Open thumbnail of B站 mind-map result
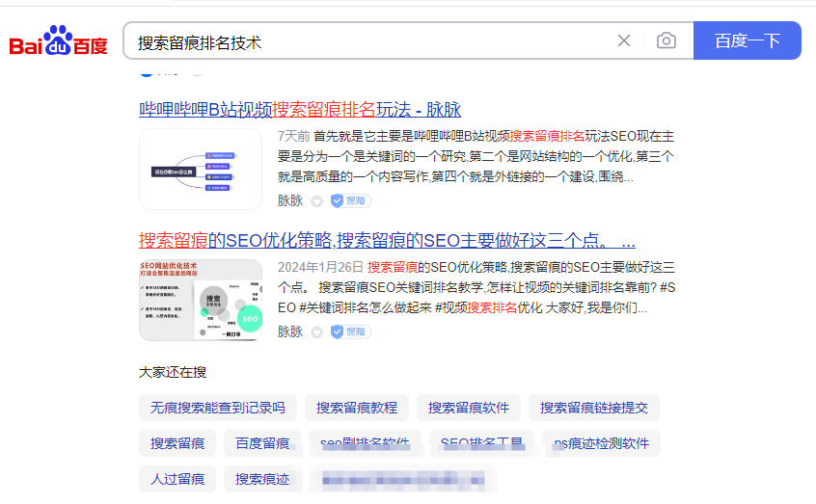Image resolution: width=816 pixels, height=504 pixels. [201, 169]
